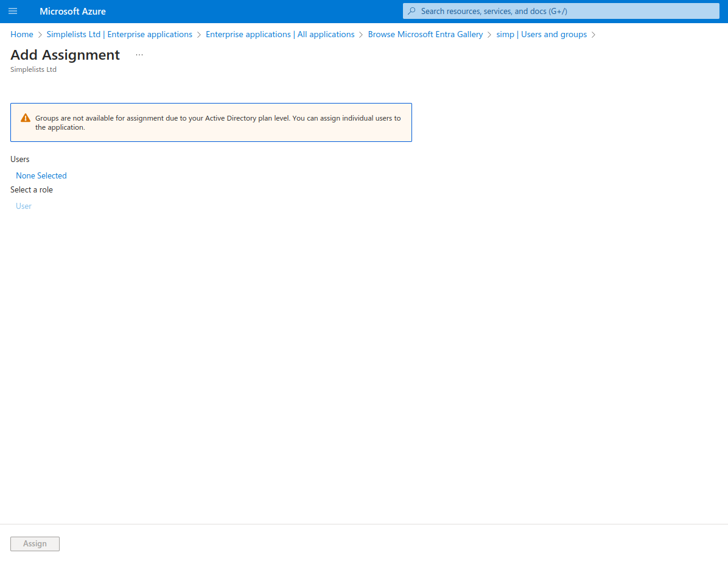This screenshot has width=728, height=561.
Task: Open simp Users and groups breadcrumb
Action: point(541,34)
